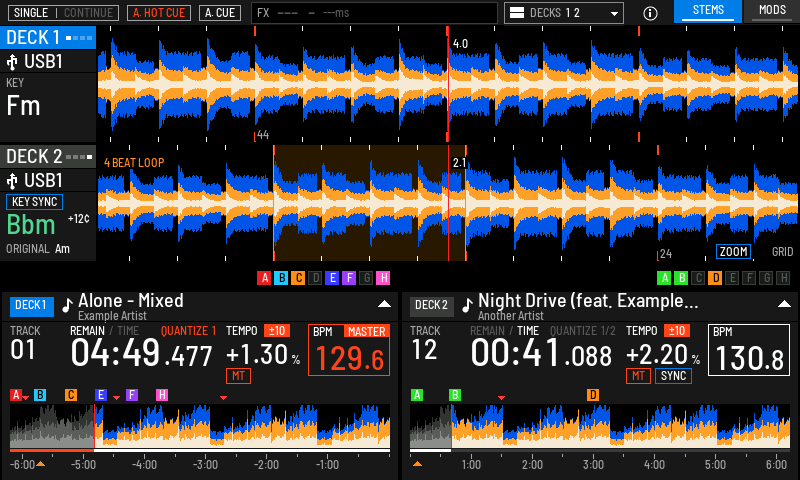The height and width of the screenshot is (480, 800).
Task: Select cyan hot cue B for Deck 1
Action: 281,278
